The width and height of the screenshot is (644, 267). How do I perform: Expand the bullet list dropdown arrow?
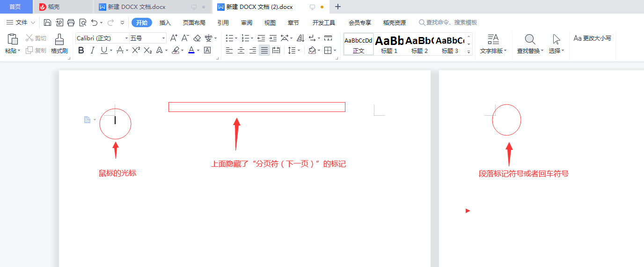pyautogui.click(x=236, y=38)
